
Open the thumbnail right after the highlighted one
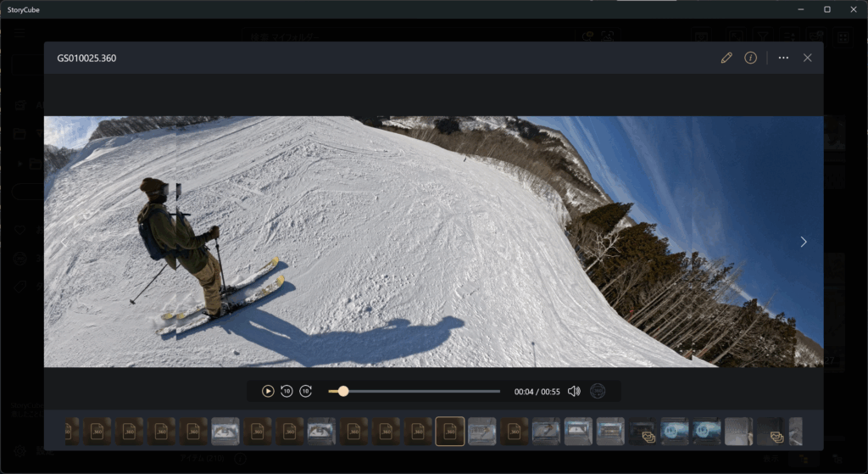pos(482,432)
